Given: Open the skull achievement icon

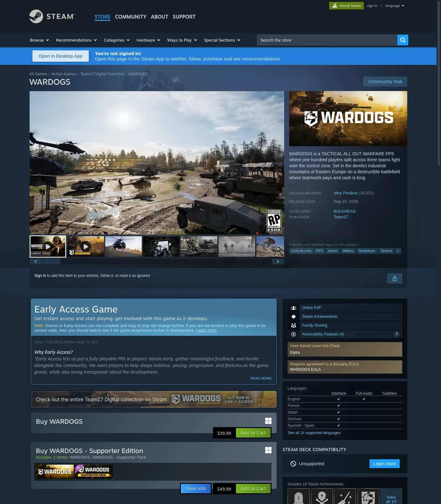Looking at the screenshot, I should click(x=322, y=496).
